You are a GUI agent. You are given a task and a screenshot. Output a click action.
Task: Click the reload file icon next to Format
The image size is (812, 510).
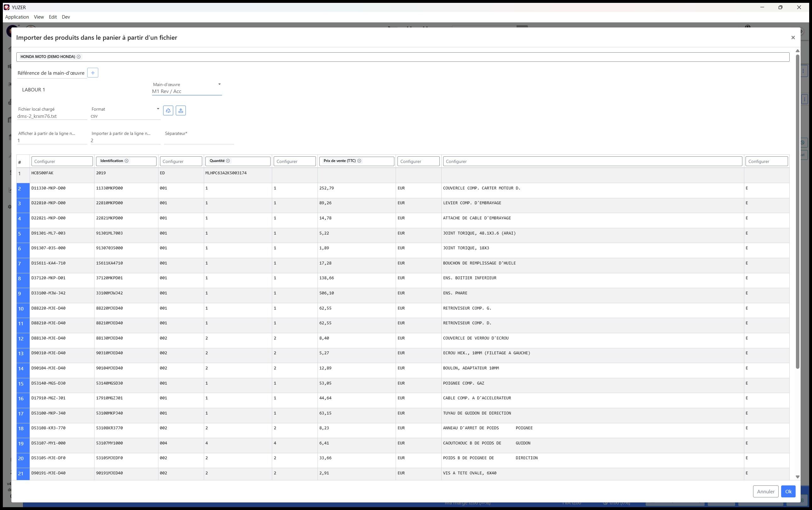point(168,111)
